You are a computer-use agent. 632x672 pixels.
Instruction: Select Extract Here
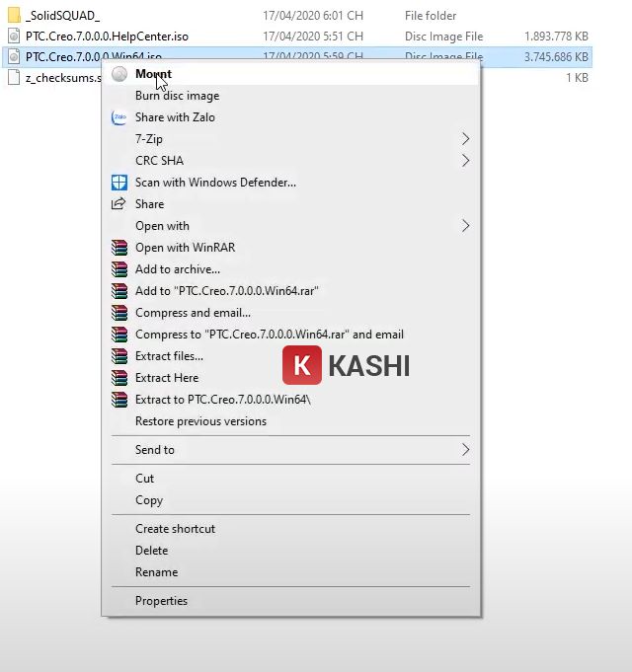290,378
